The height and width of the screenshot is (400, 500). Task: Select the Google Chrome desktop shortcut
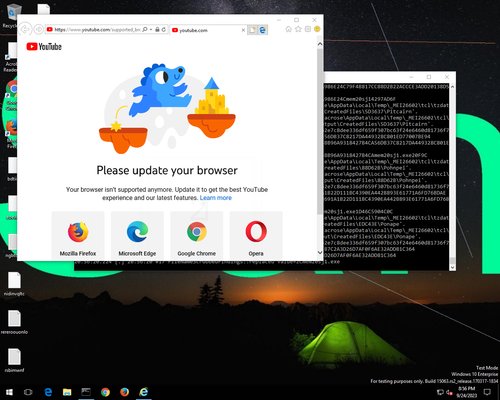pyautogui.click(x=11, y=96)
